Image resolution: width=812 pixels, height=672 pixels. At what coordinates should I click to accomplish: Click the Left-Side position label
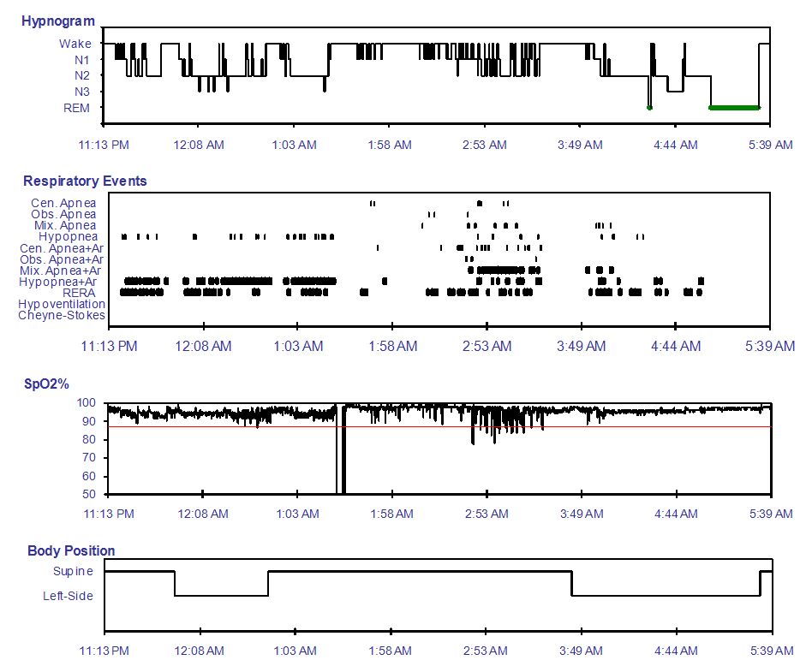[x=69, y=596]
